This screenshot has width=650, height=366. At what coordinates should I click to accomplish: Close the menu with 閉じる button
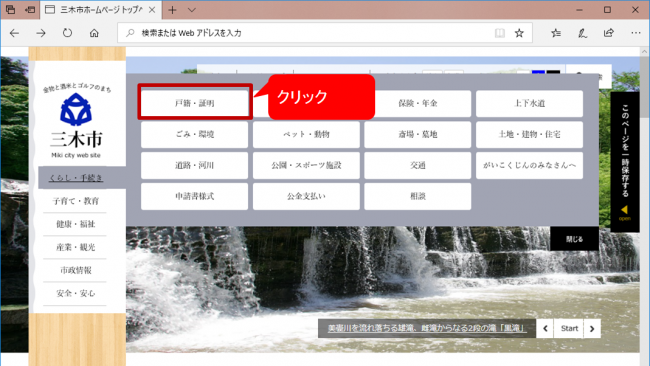(x=574, y=239)
